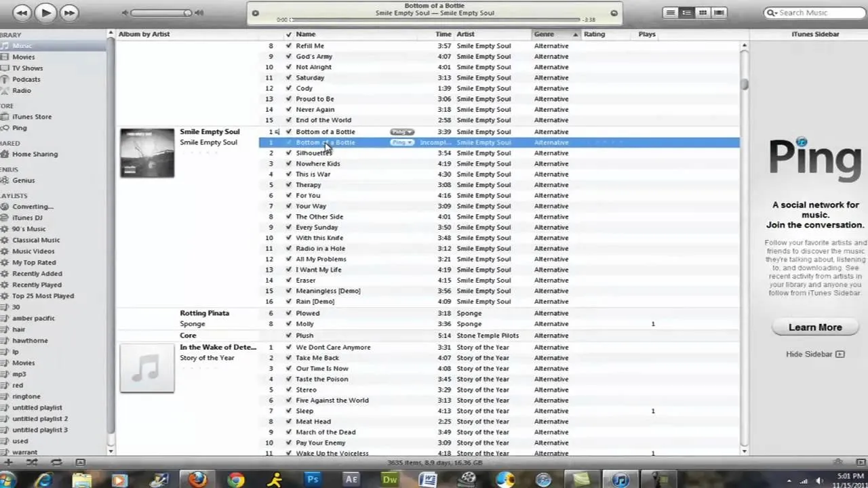
Task: Open the ringtone playlist
Action: [26, 396]
